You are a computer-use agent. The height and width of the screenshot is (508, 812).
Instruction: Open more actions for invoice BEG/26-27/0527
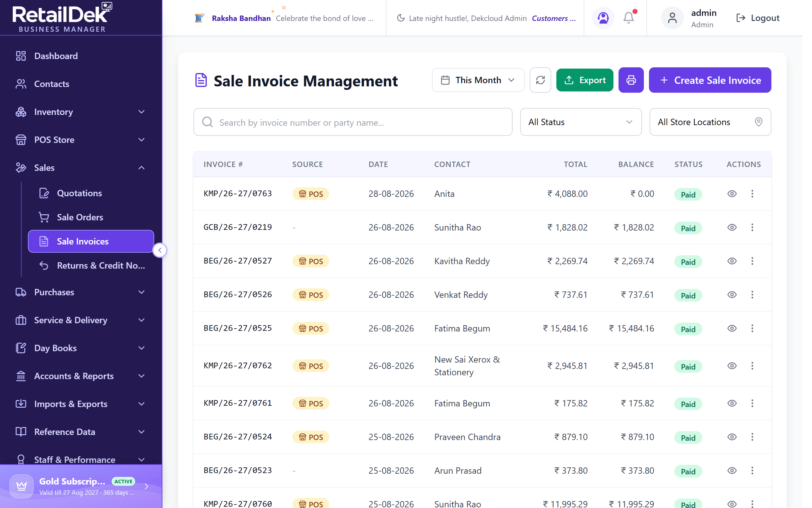752,261
